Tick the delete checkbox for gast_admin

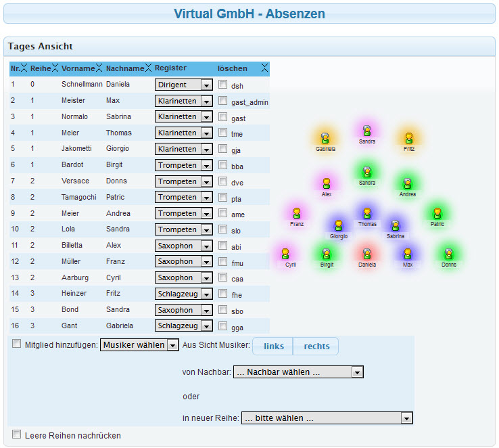click(x=223, y=101)
